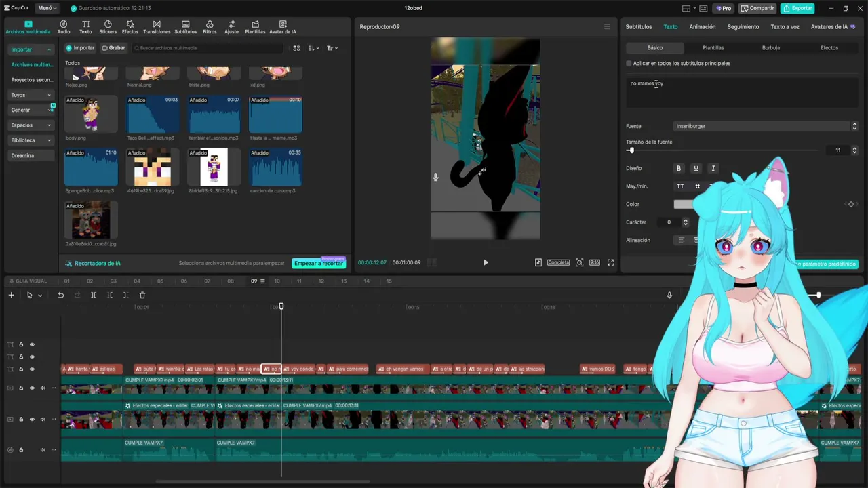Click the timeline microphone record icon

(x=669, y=295)
